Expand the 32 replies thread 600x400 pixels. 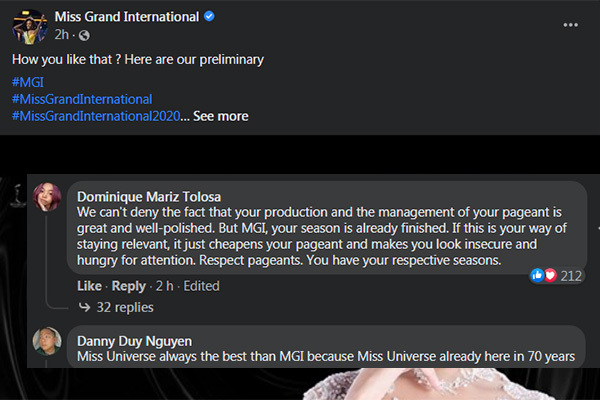[124, 307]
